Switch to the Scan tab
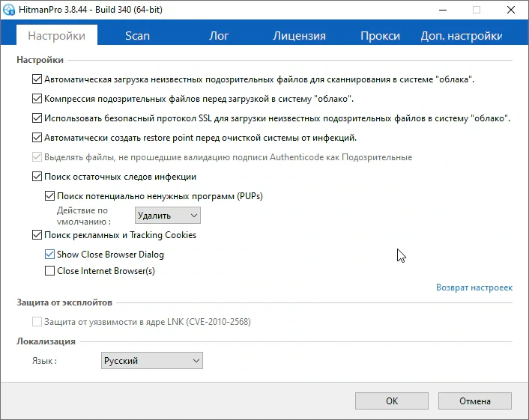Image resolution: width=529 pixels, height=420 pixels. (x=137, y=36)
